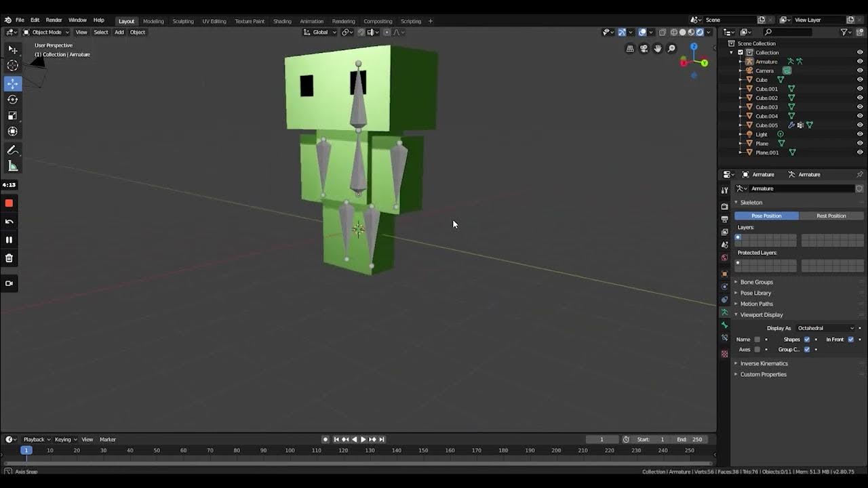Screen dimensions: 868x488
Task: Click the pan view hand icon
Action: click(x=658, y=49)
